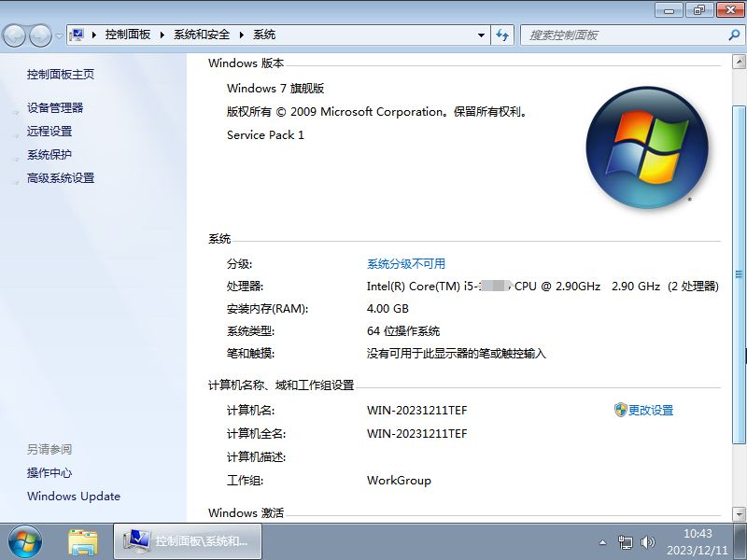The width and height of the screenshot is (747, 560).
Task: Expand the address bar dropdown arrow
Action: tap(481, 35)
